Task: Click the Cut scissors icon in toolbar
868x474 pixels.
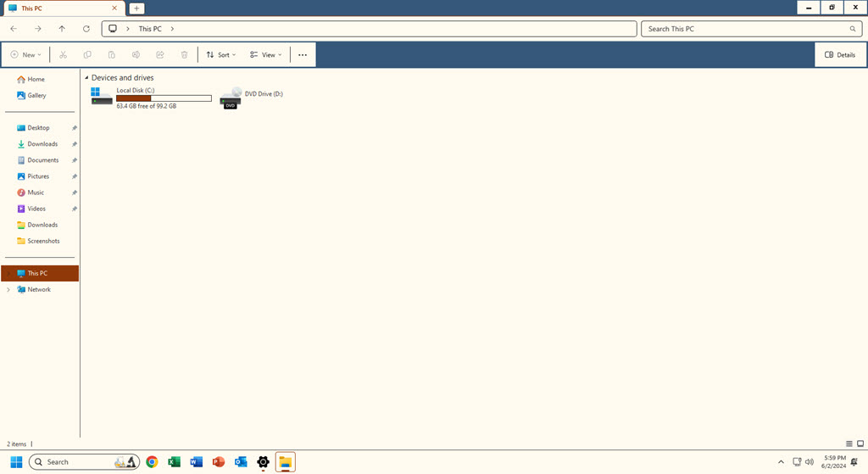Action: click(63, 55)
